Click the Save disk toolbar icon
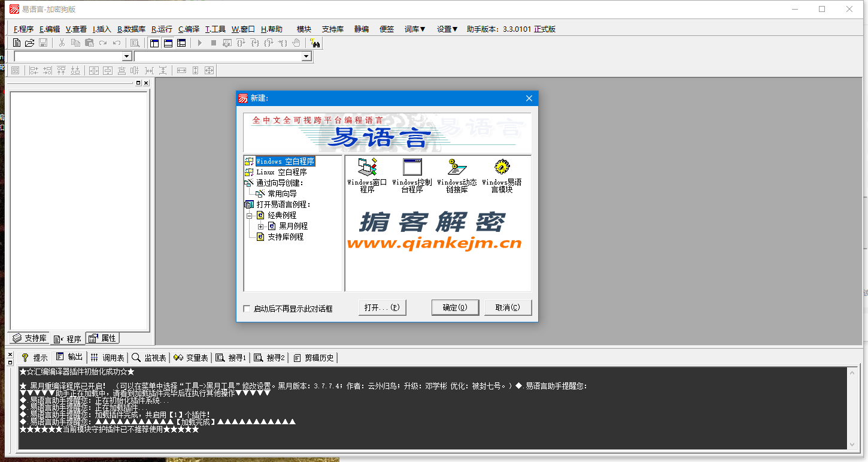The width and height of the screenshot is (868, 462). point(43,43)
